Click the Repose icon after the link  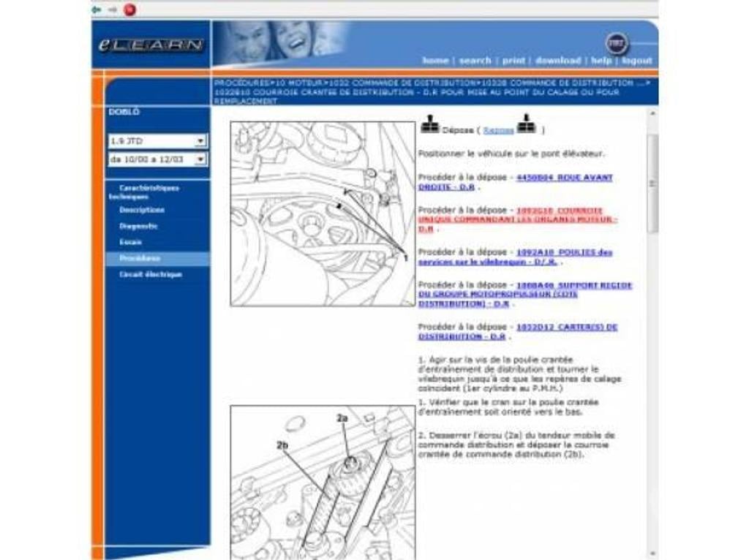click(526, 125)
